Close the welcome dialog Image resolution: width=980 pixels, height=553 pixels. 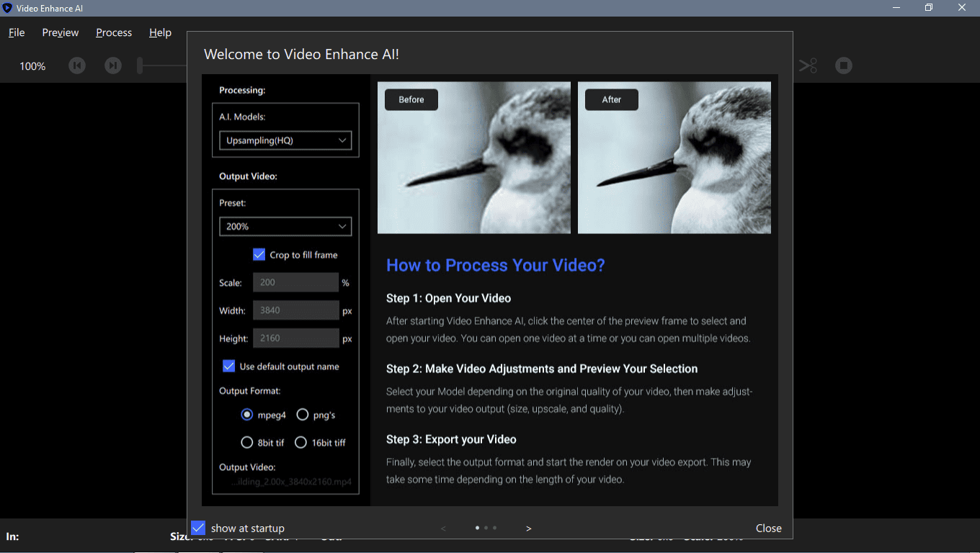pos(769,528)
